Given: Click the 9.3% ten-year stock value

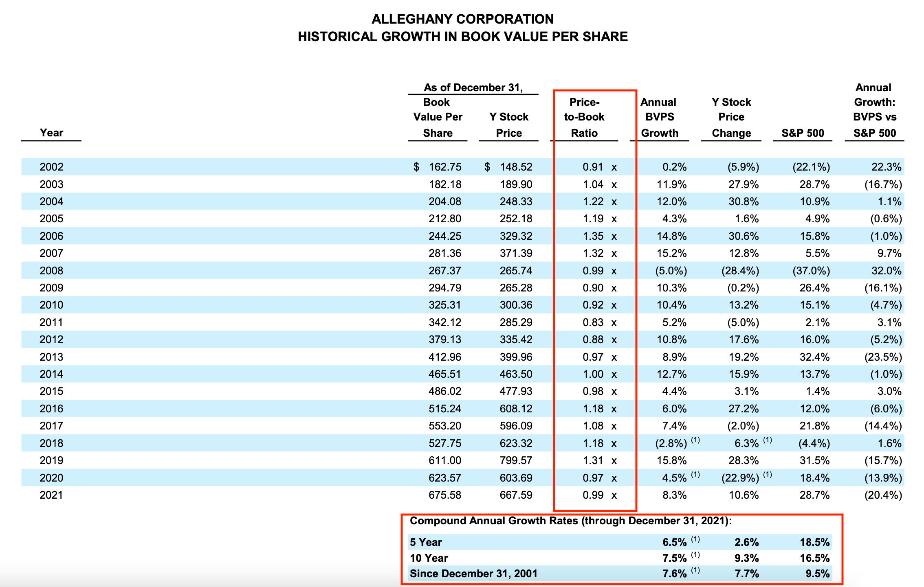Looking at the screenshot, I should 747,558.
